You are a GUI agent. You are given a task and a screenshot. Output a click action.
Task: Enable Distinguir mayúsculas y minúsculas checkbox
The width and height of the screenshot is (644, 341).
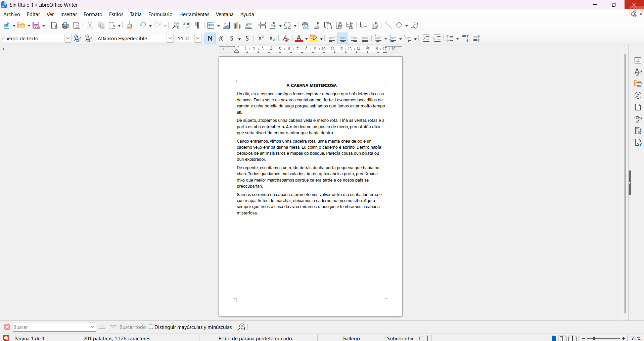tap(151, 327)
